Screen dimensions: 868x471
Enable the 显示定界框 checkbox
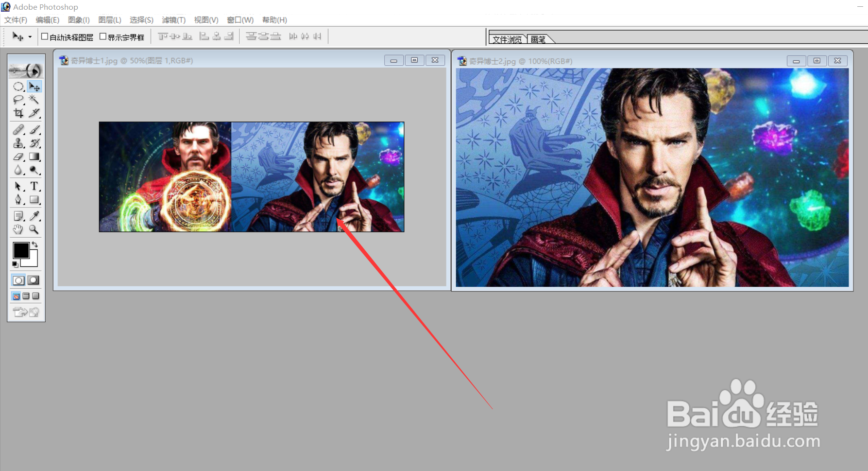coord(102,36)
